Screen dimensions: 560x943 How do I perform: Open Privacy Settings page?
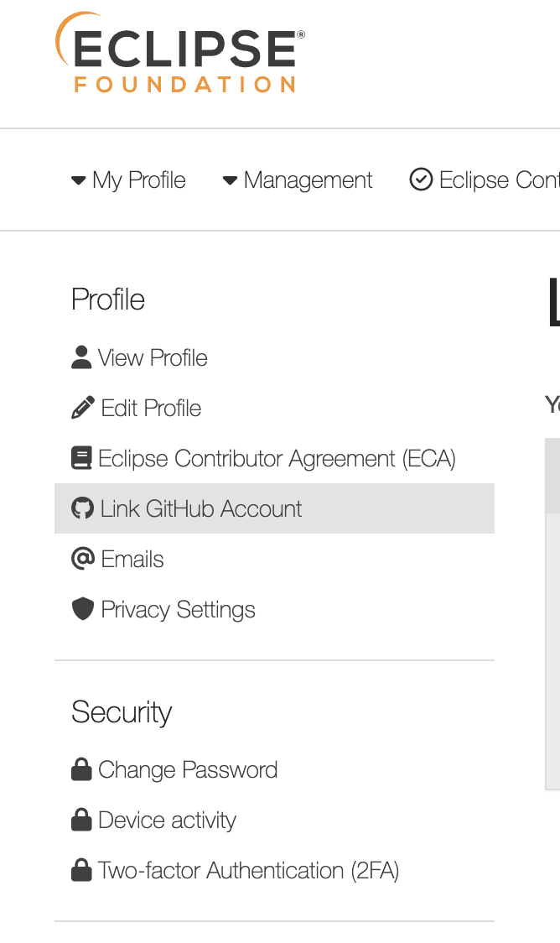[178, 609]
